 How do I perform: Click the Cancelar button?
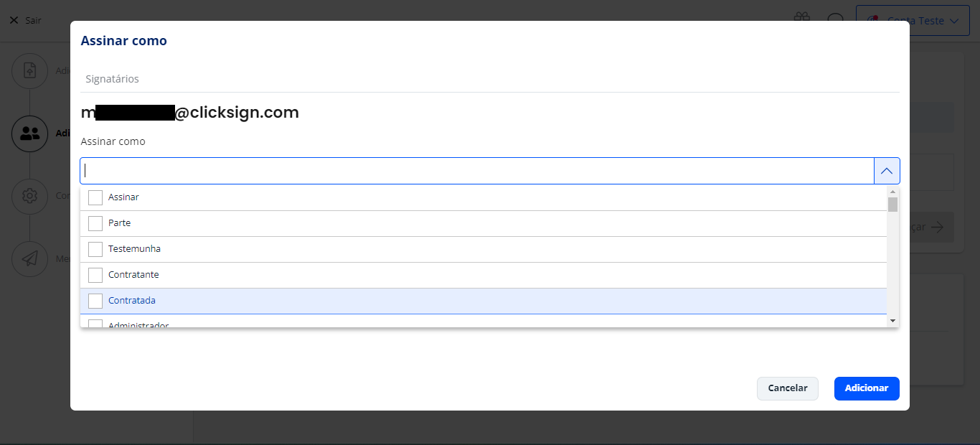click(788, 388)
